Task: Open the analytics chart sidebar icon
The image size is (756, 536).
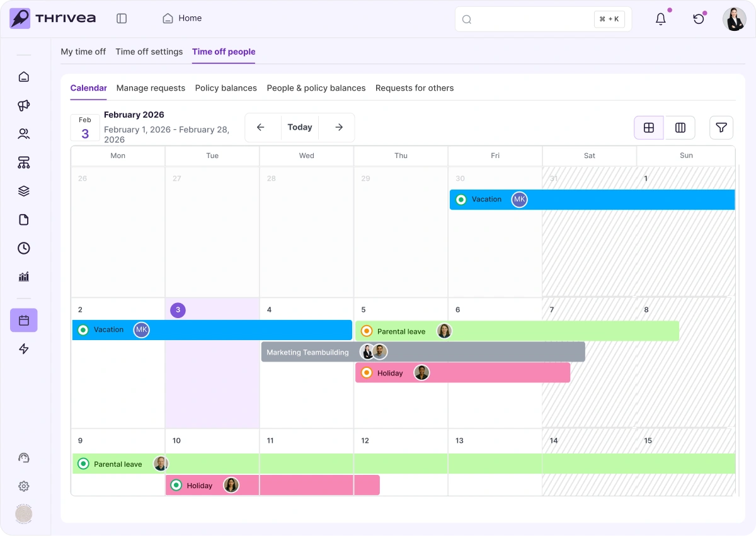Action: [x=24, y=277]
